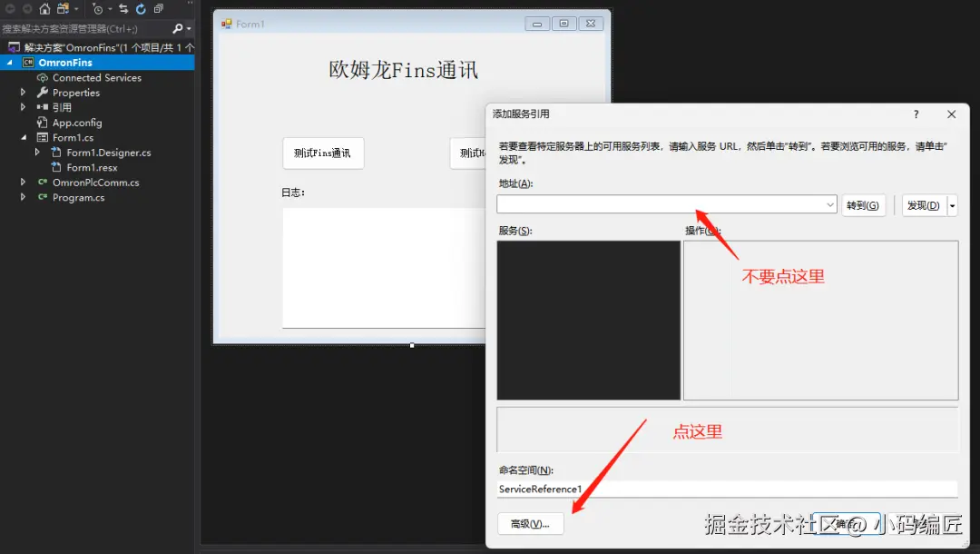This screenshot has height=554, width=980.
Task: Click the help question mark in dialog title
Action: (916, 114)
